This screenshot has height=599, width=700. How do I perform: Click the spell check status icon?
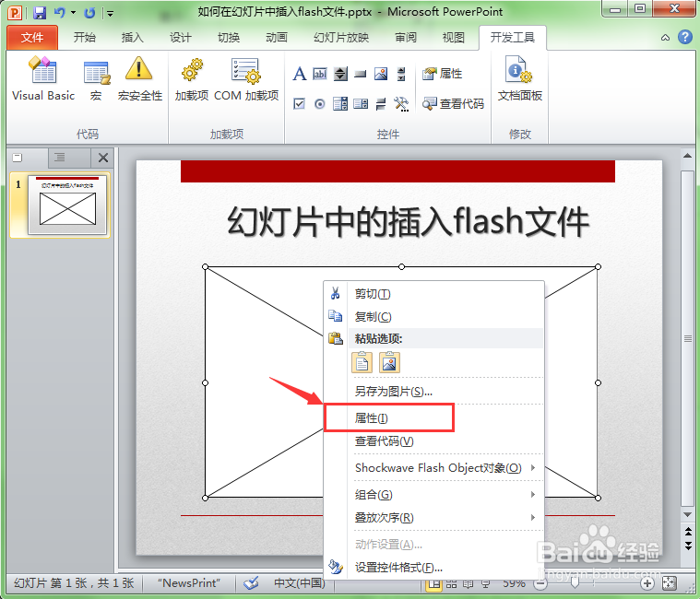[252, 582]
